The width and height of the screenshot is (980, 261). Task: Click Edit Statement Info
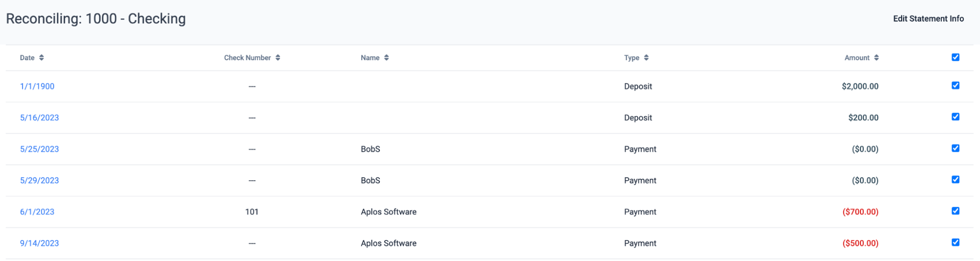928,19
